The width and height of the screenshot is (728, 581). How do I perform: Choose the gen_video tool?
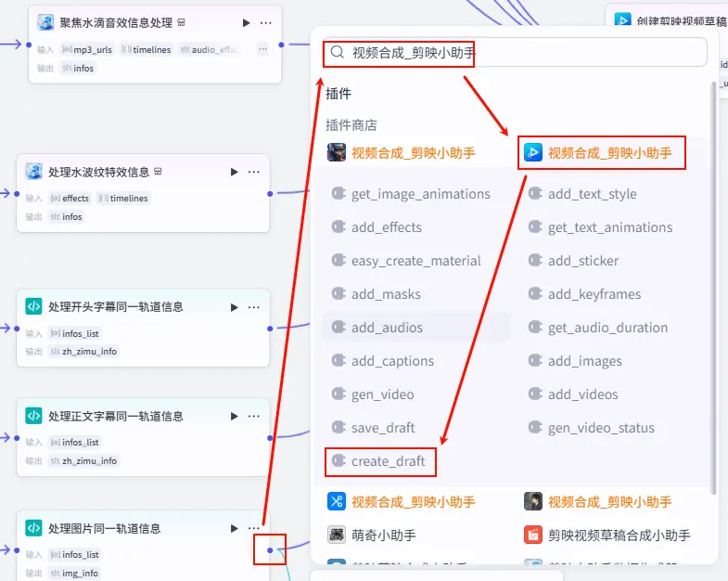point(374,394)
